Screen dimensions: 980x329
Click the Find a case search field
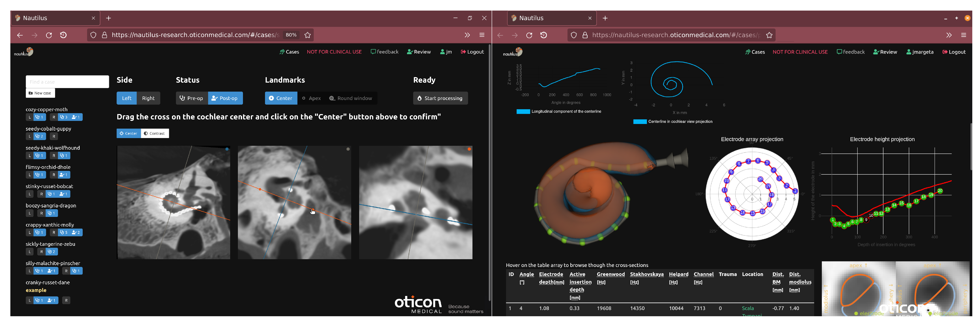point(67,82)
